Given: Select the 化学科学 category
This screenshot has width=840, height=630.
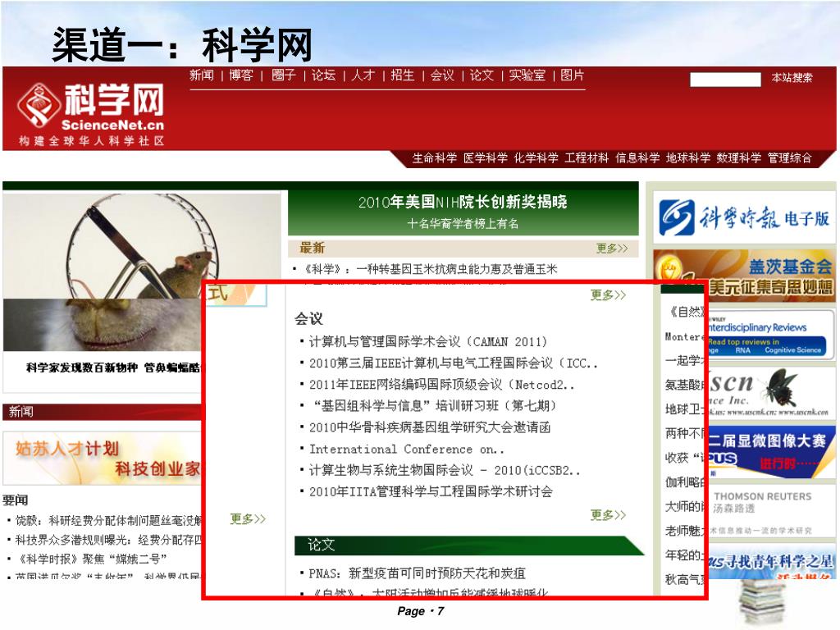Looking at the screenshot, I should click(536, 158).
